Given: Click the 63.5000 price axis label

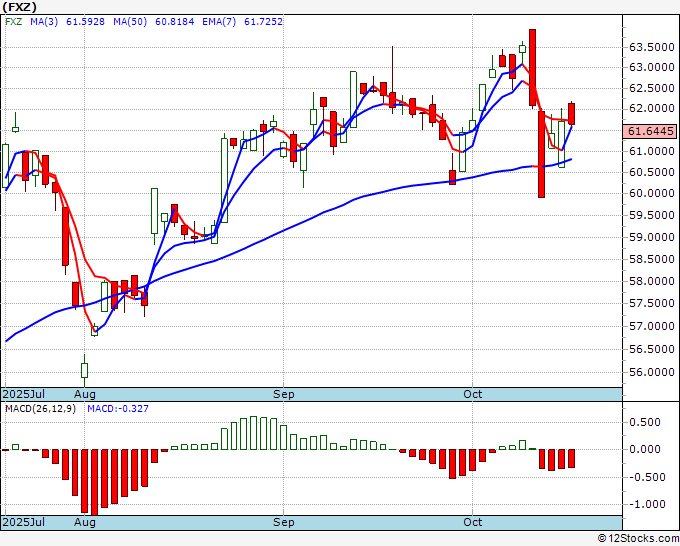Looking at the screenshot, I should [x=652, y=47].
